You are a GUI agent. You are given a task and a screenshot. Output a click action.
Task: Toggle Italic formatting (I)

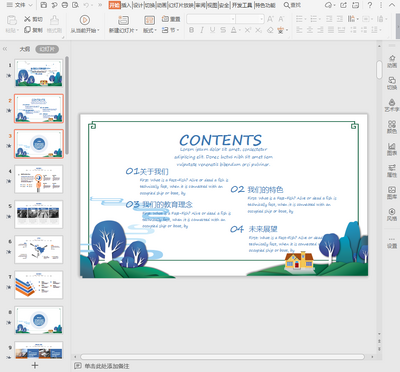pyautogui.click(x=202, y=30)
